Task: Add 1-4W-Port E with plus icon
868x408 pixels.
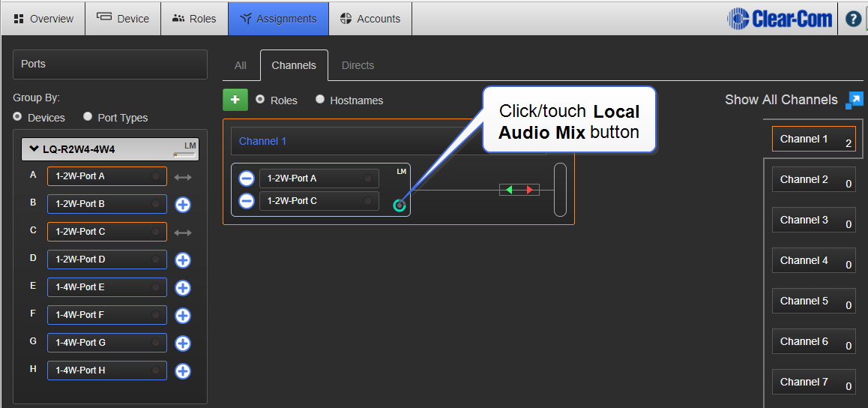Action: (183, 287)
